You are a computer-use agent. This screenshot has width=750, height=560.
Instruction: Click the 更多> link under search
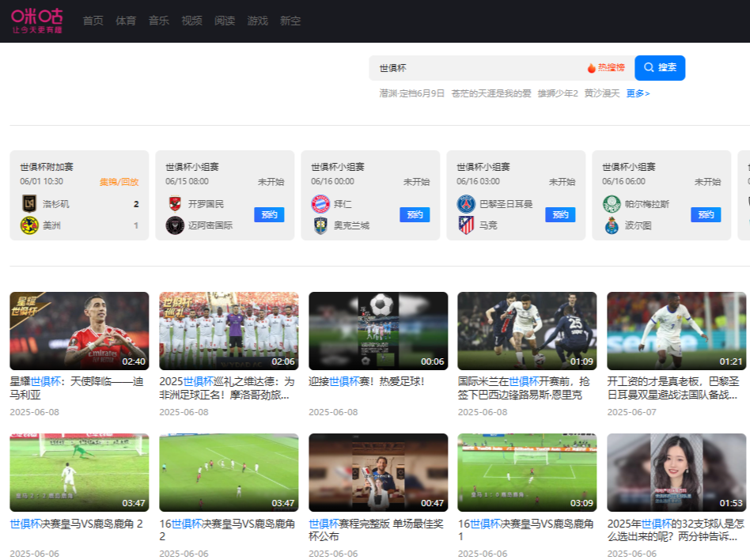click(638, 93)
